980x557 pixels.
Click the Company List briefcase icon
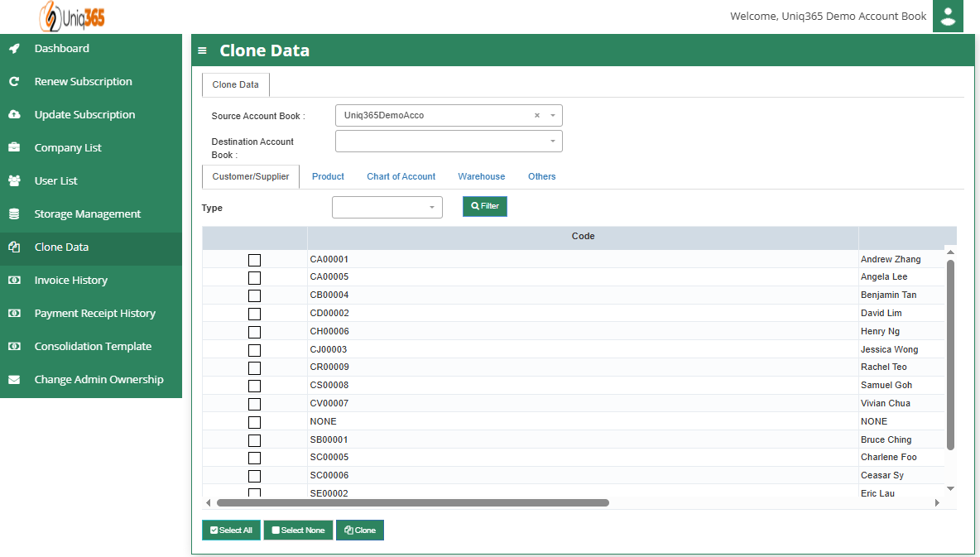tap(14, 147)
